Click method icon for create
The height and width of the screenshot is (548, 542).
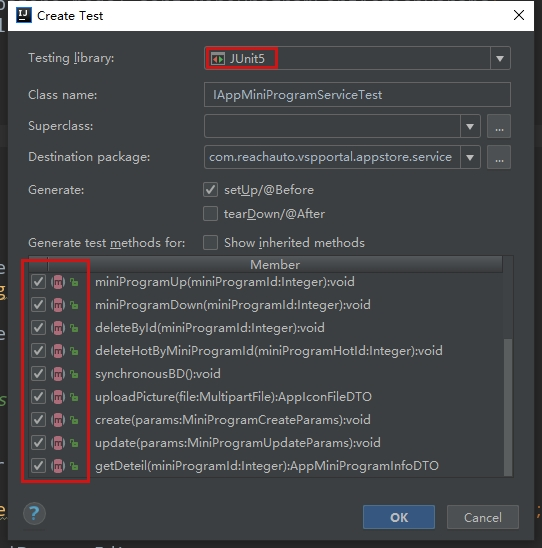58,420
